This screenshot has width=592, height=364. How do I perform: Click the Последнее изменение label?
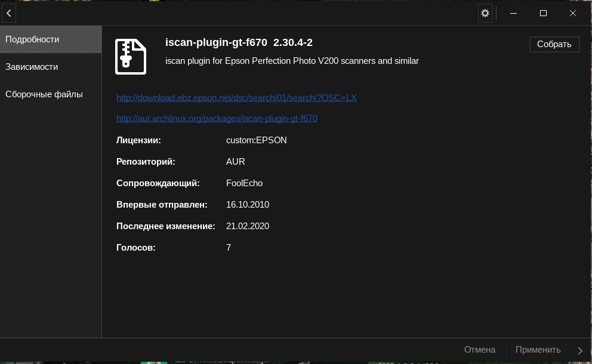pos(166,226)
